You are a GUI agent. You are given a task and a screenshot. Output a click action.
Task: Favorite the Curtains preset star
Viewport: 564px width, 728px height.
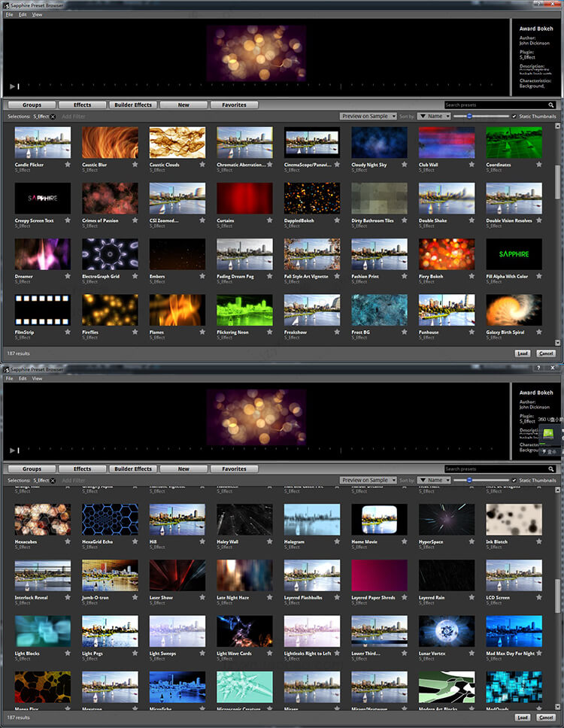(270, 220)
